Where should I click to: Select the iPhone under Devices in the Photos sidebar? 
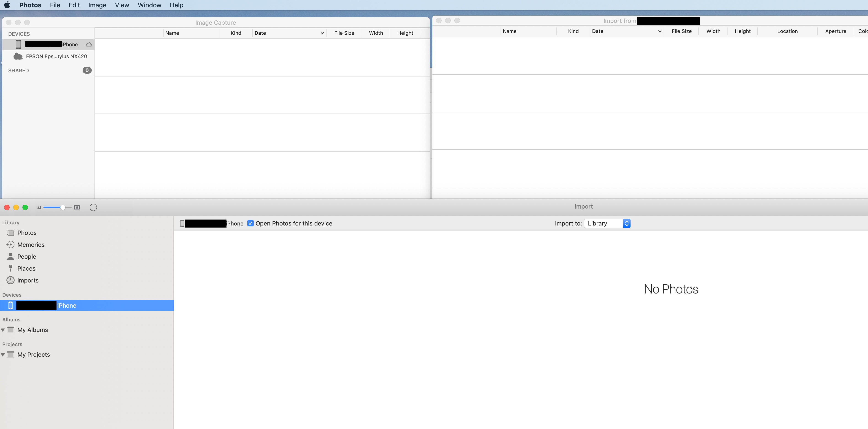[x=66, y=305]
